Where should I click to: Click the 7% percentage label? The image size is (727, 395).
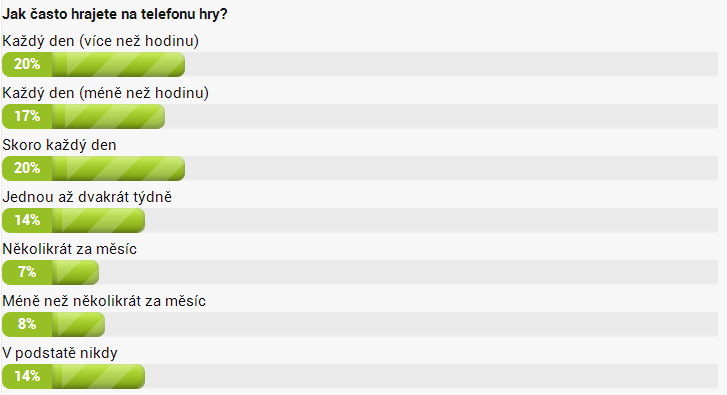27,272
